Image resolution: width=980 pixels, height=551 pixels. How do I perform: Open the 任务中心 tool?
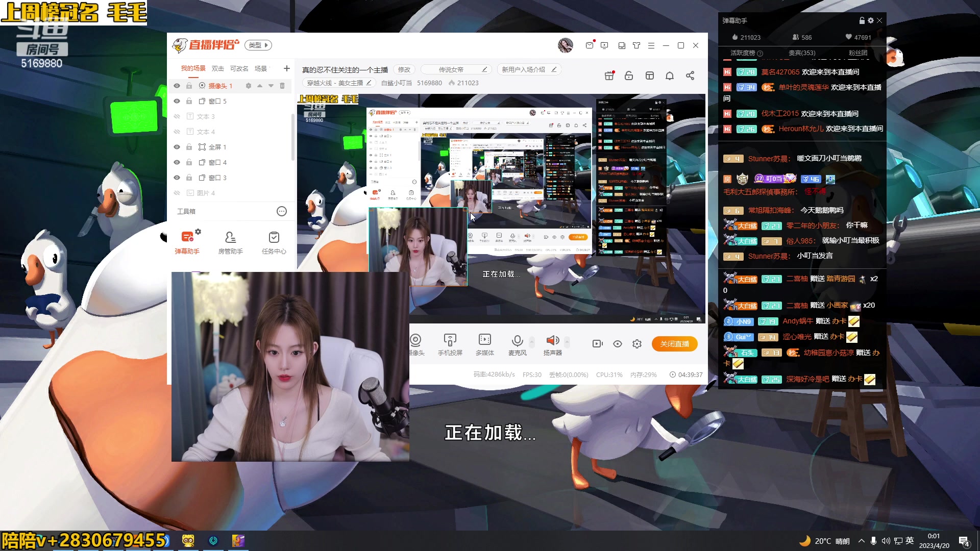point(274,242)
